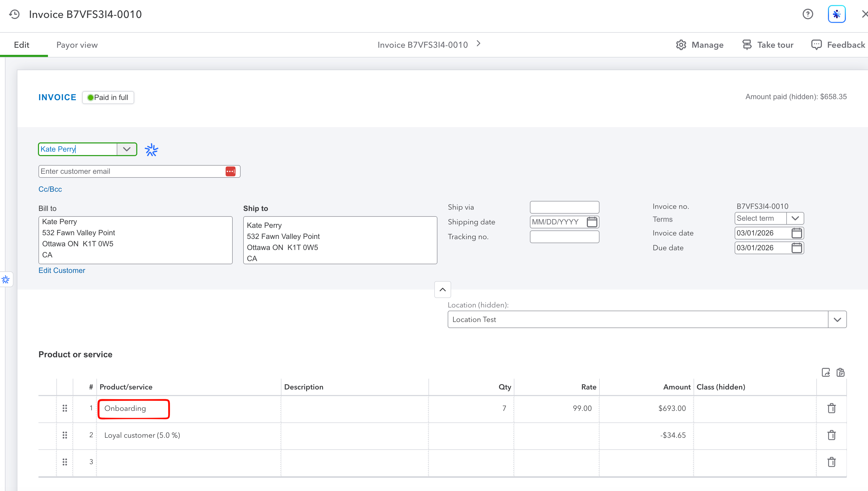Click the paste clipboard icon above table
The height and width of the screenshot is (491, 868).
(x=840, y=372)
